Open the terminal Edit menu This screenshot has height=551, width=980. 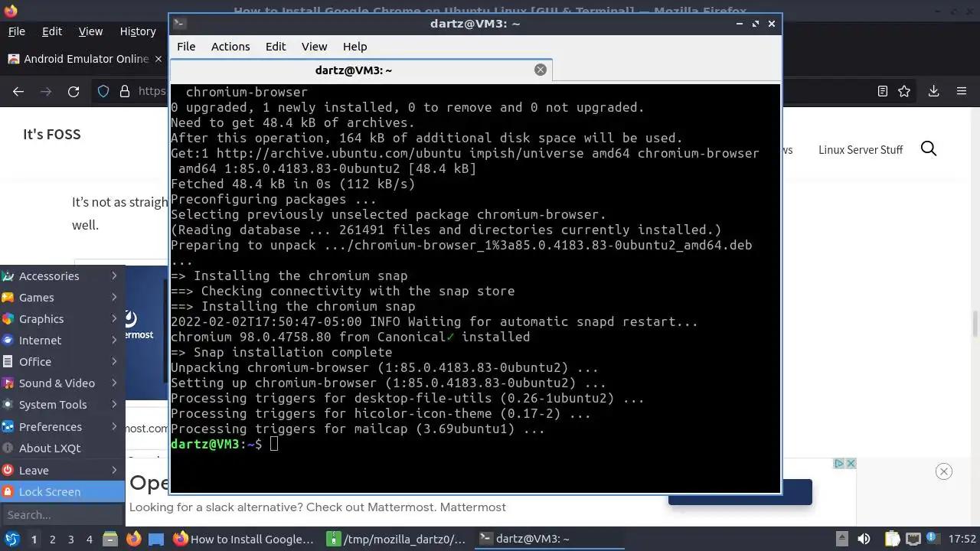pos(276,46)
